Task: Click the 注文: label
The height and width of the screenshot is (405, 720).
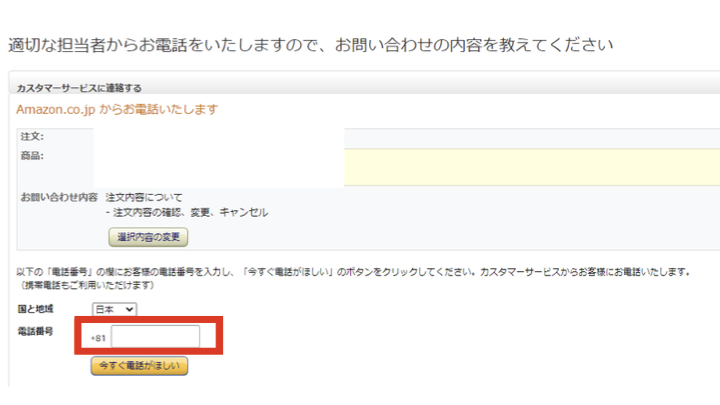Action: pos(31,136)
